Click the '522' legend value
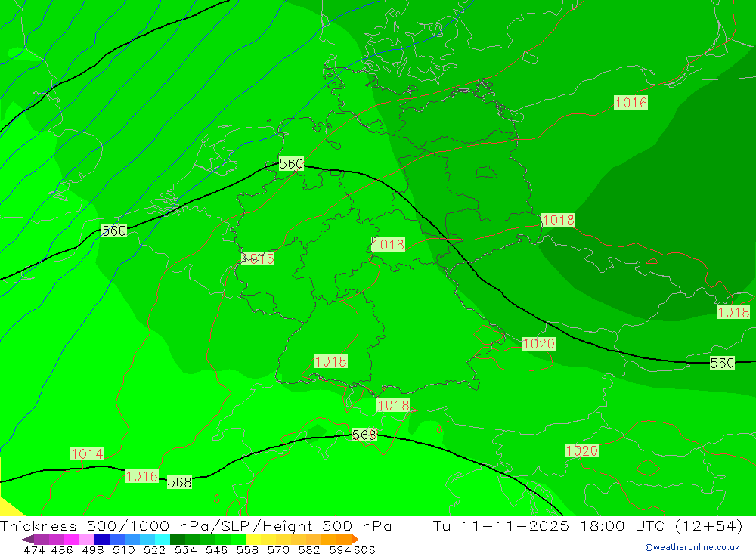The image size is (756, 554). (x=154, y=550)
